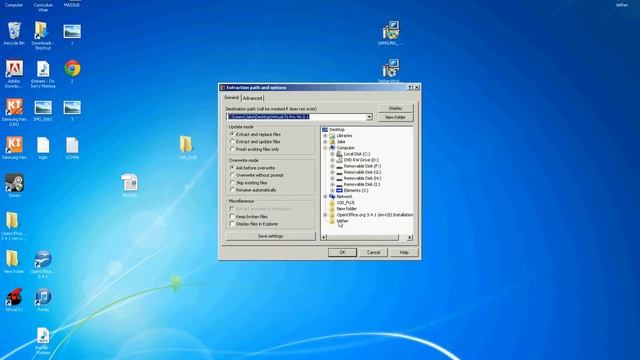Open the destination path dropdown arrow

pyautogui.click(x=369, y=117)
